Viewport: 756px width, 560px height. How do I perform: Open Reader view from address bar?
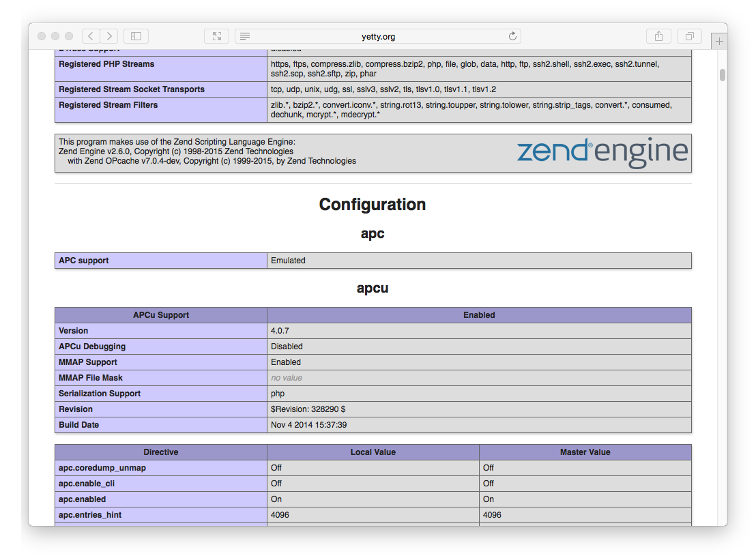[246, 36]
